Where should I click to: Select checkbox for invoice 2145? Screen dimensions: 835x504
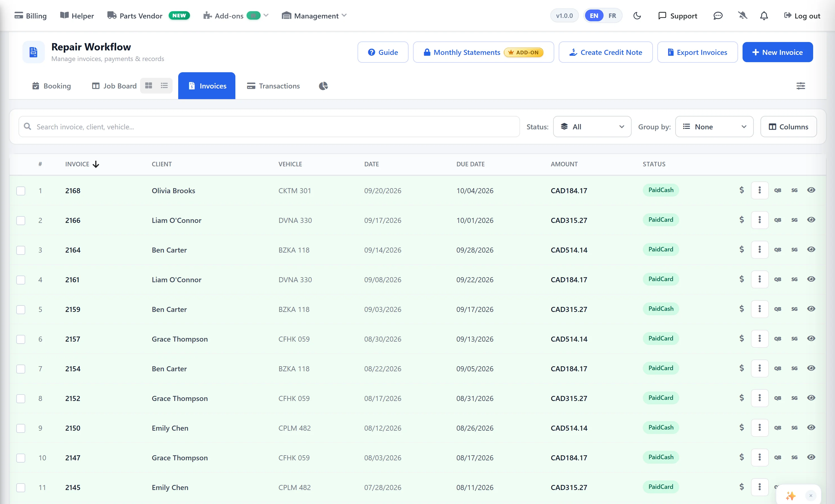pyautogui.click(x=21, y=488)
